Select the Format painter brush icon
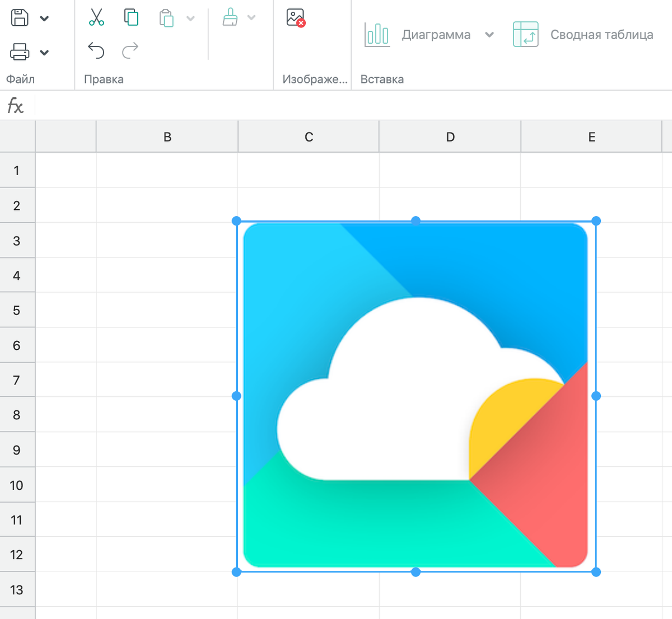 pos(230,17)
